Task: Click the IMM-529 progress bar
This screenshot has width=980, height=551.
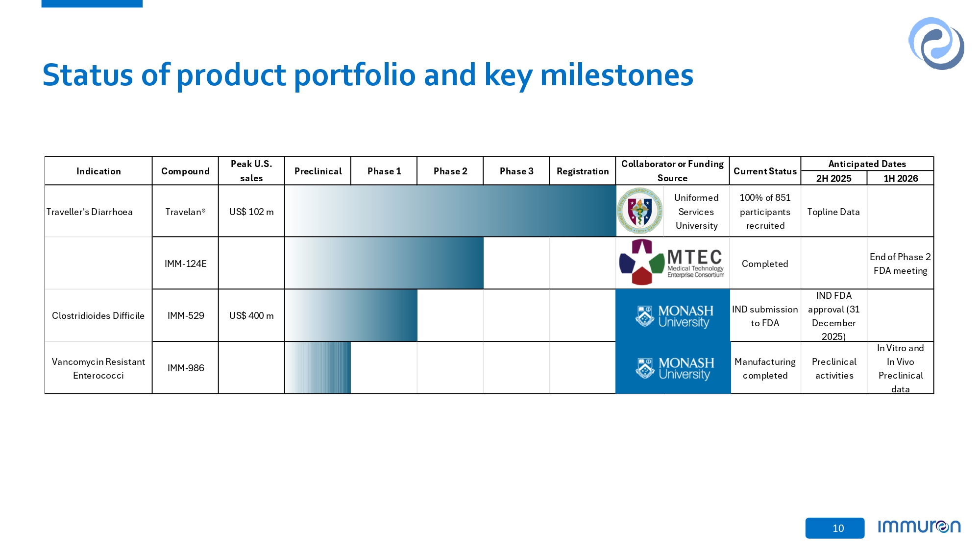Action: coord(351,315)
